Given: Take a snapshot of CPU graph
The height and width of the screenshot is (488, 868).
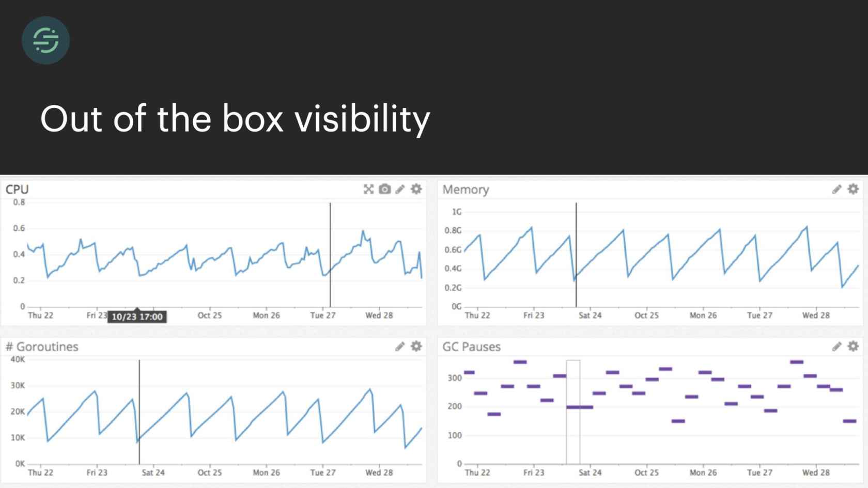Looking at the screenshot, I should click(x=384, y=190).
